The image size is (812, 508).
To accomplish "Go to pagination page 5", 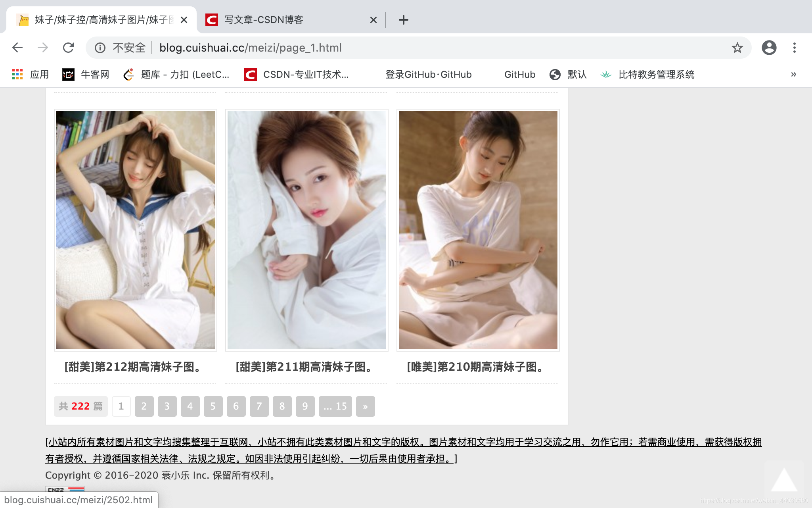I will 213,406.
